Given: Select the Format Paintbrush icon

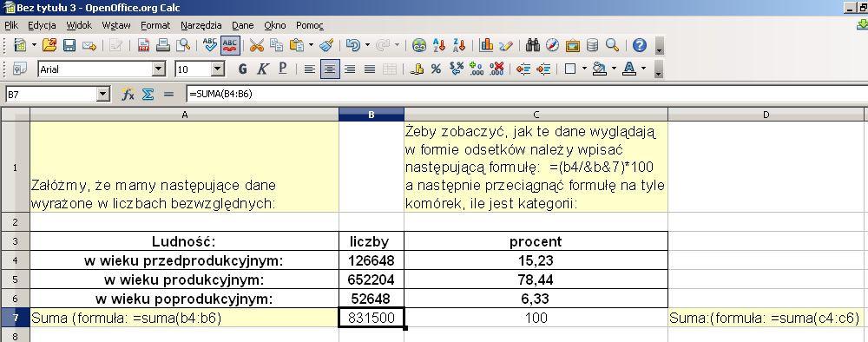Looking at the screenshot, I should click(326, 45).
